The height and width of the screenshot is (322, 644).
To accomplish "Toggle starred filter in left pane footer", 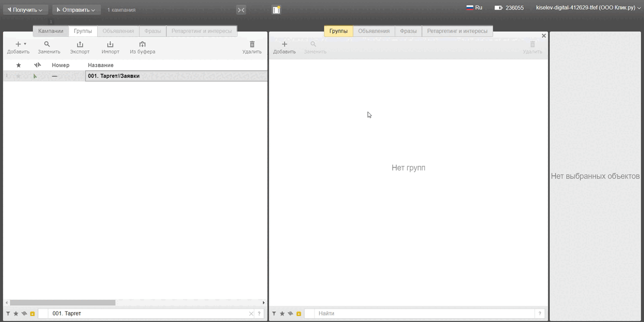I will tap(16, 313).
